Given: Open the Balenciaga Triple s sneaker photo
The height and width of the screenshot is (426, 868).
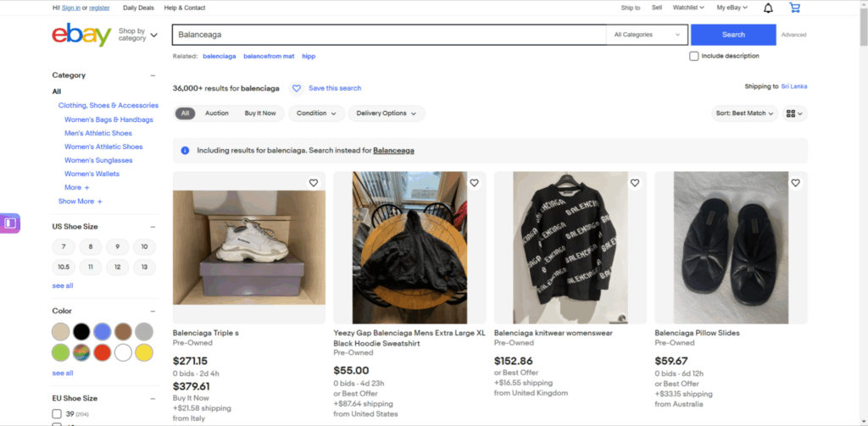Looking at the screenshot, I should pyautogui.click(x=249, y=247).
